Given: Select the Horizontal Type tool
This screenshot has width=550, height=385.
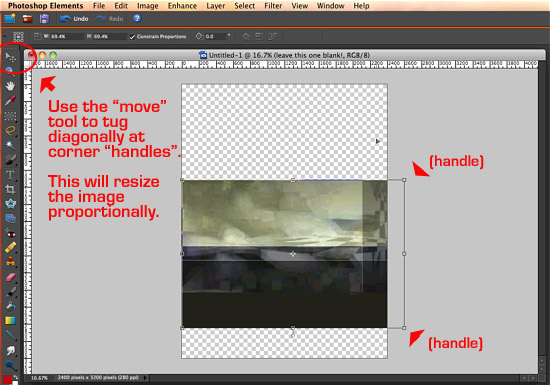Looking at the screenshot, I should pos(10,175).
